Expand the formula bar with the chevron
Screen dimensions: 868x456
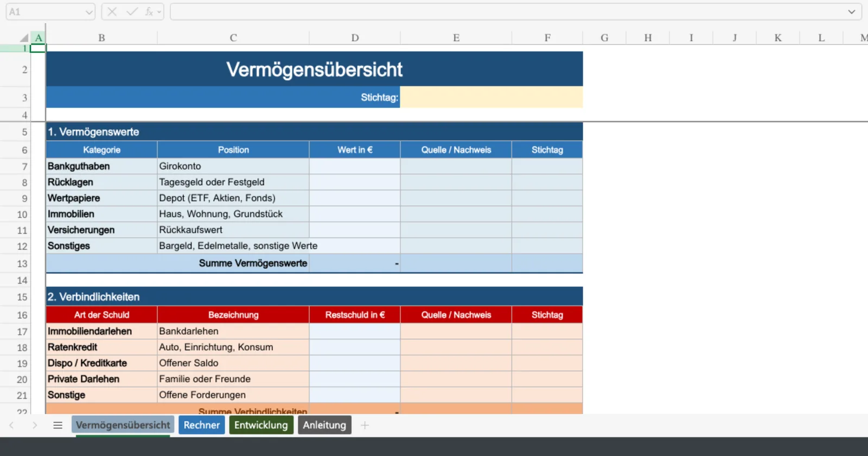point(852,11)
